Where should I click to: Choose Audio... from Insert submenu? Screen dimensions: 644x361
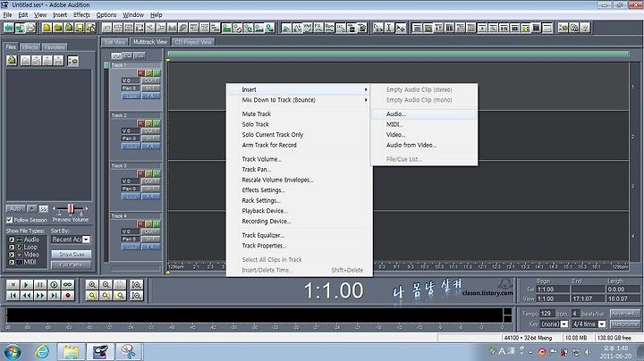point(424,114)
